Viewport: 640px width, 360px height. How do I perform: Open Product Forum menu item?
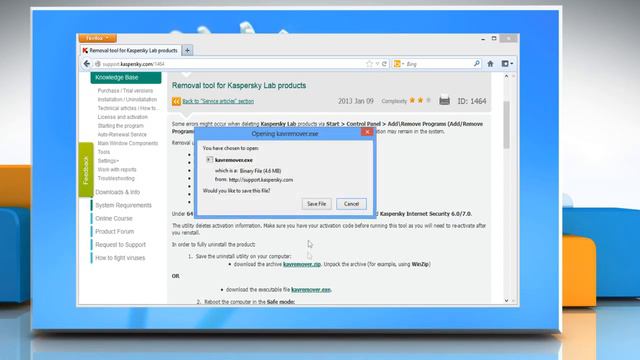coord(115,231)
